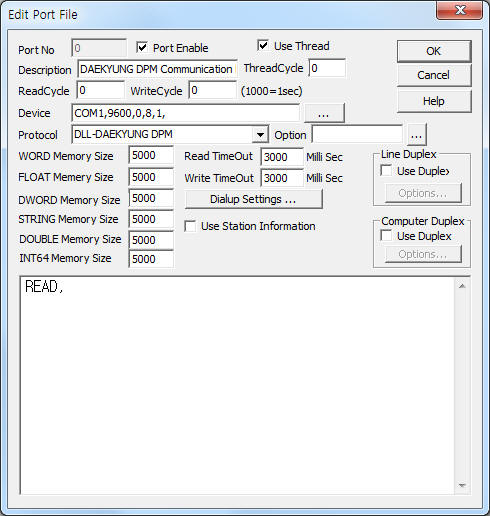Image resolution: width=490 pixels, height=516 pixels.
Task: Click the OK button
Action: (434, 51)
